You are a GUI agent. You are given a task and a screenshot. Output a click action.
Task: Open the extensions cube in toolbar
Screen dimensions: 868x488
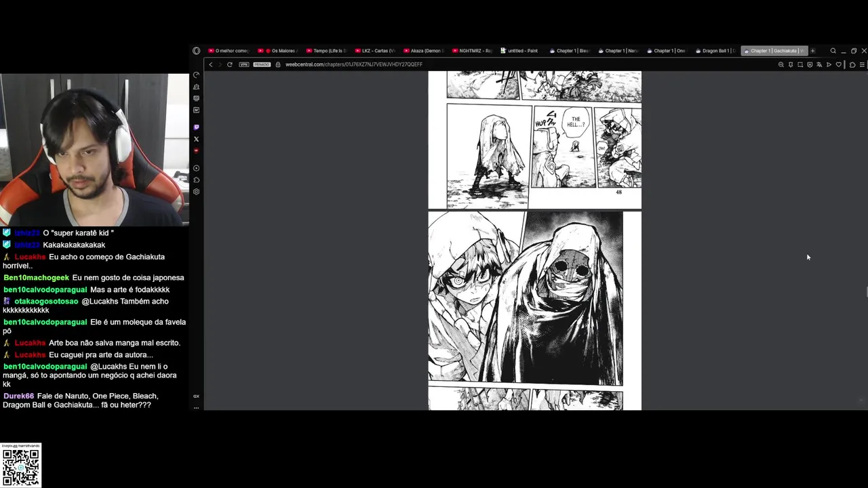852,64
